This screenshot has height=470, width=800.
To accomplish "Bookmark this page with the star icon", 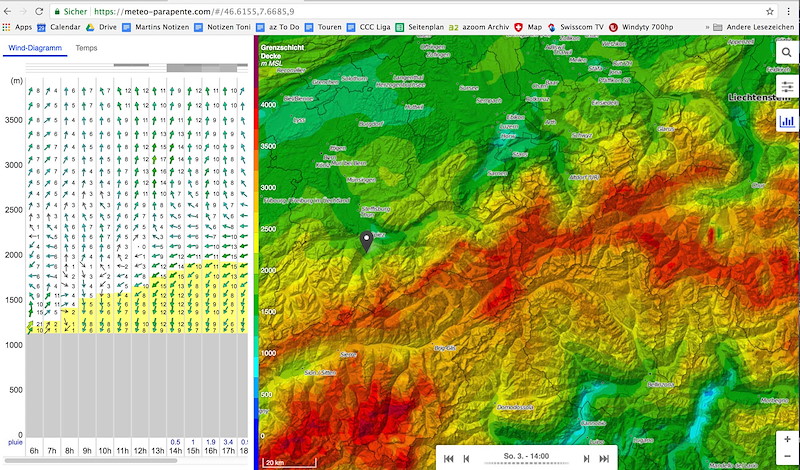I will [x=769, y=11].
